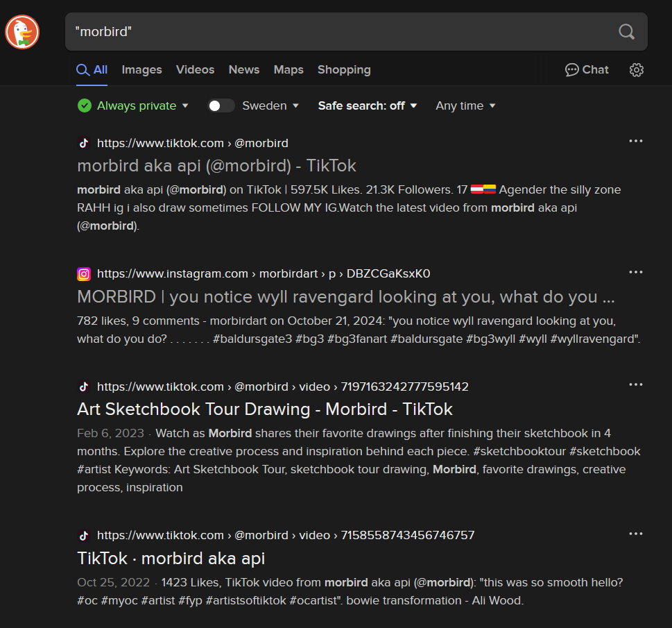Open 'morbird aka api (@morbird) - TikTok' result
672x628 pixels.
coord(216,166)
